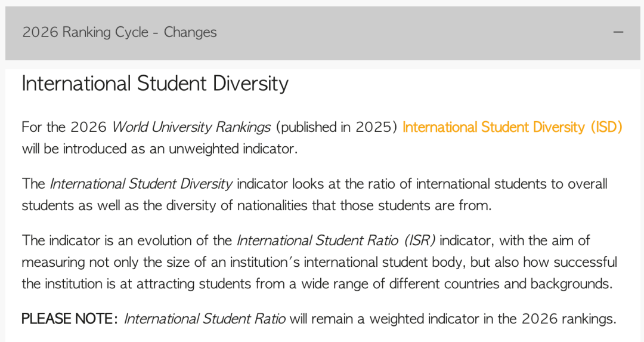Click the italic "International Student Ratio (ISR)" phrase
This screenshot has width=644, height=342.
pos(336,240)
